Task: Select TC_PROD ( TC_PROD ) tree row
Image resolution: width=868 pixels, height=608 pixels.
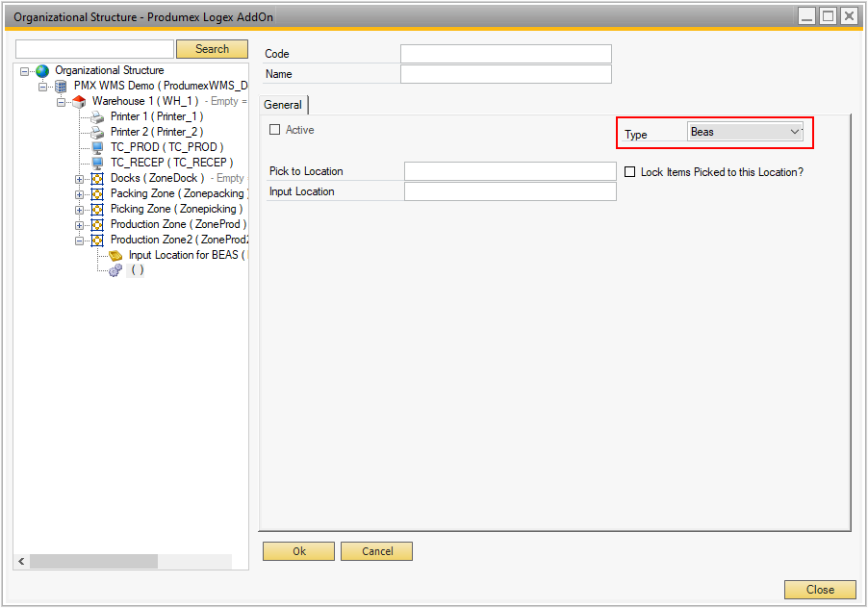Action: pyautogui.click(x=167, y=147)
